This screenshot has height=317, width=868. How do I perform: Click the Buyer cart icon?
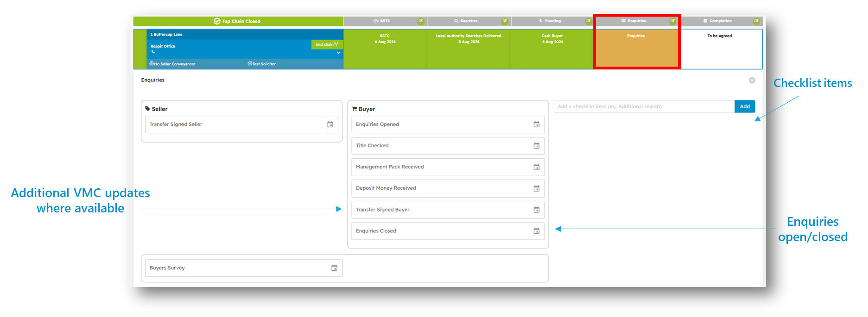(x=355, y=109)
